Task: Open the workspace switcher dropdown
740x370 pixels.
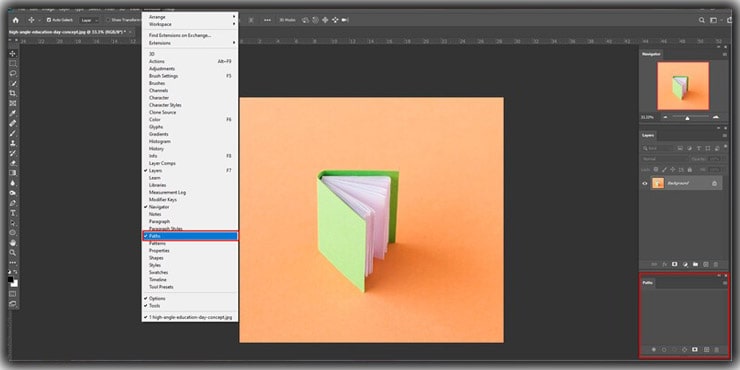Action: pyautogui.click(x=715, y=20)
